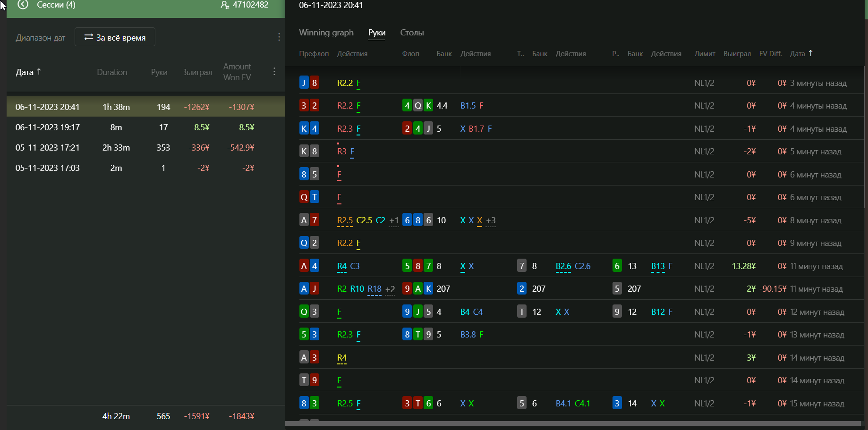Image resolution: width=868 pixels, height=430 pixels.
Task: Sort hands by Лимит column header
Action: [705, 54]
